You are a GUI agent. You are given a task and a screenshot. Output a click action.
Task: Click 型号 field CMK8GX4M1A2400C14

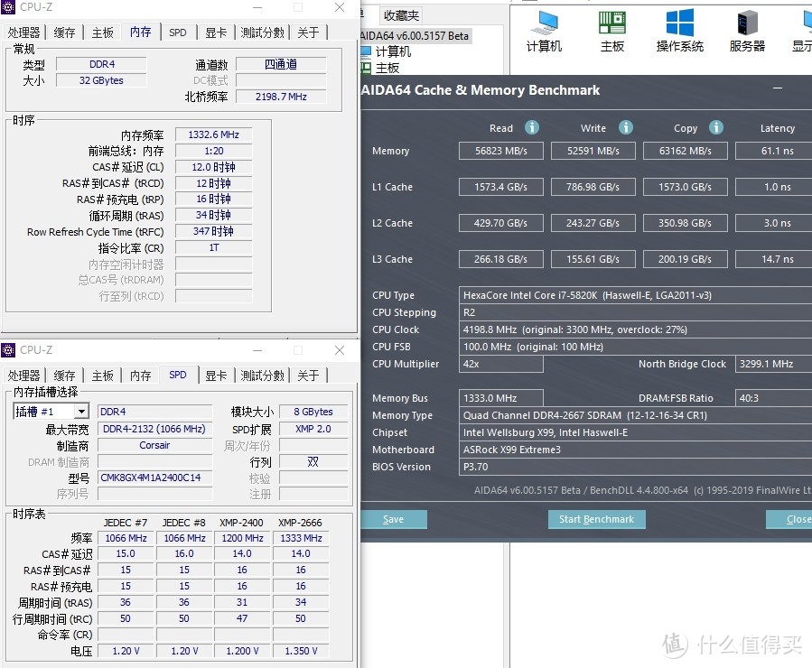154,478
